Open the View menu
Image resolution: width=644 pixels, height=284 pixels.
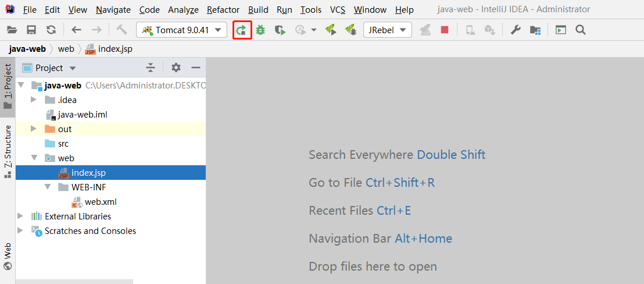tap(78, 9)
